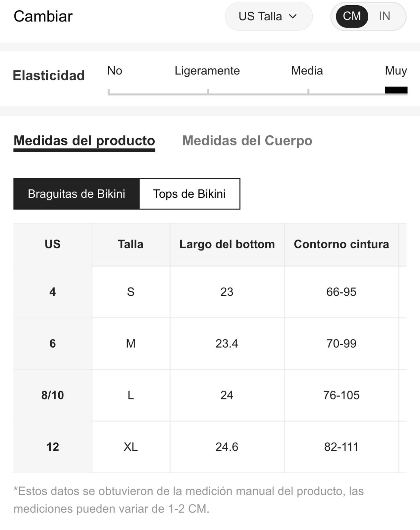Open the US Talla dropdown
Screen dimensions: 420x530
269,16
